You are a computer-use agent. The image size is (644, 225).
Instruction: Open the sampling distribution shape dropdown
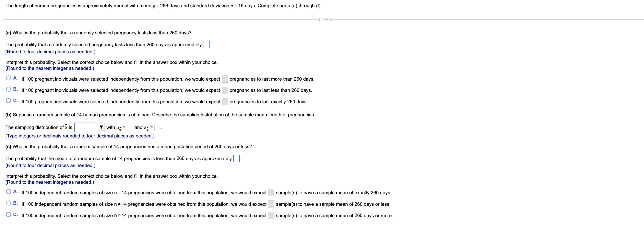tap(89, 127)
